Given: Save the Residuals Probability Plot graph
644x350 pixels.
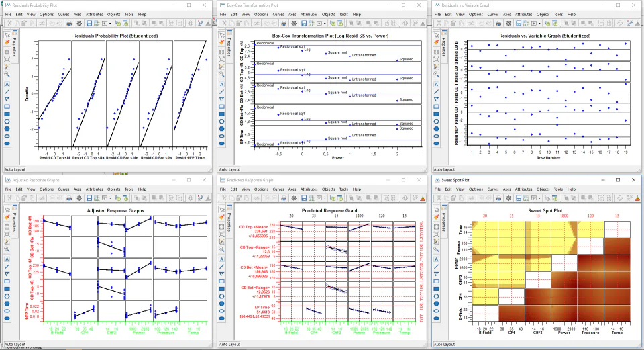Looking at the screenshot, I should coord(89,24).
